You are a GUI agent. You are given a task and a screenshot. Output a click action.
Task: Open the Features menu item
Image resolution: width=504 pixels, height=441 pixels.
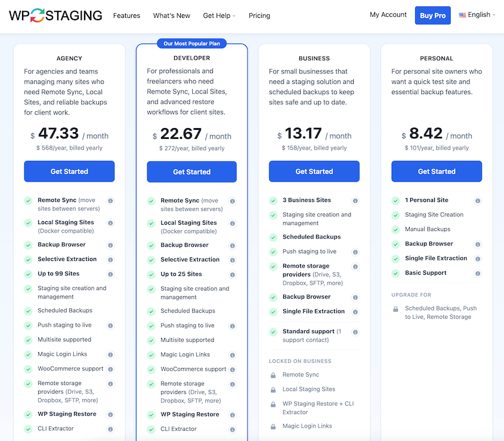[x=126, y=15]
